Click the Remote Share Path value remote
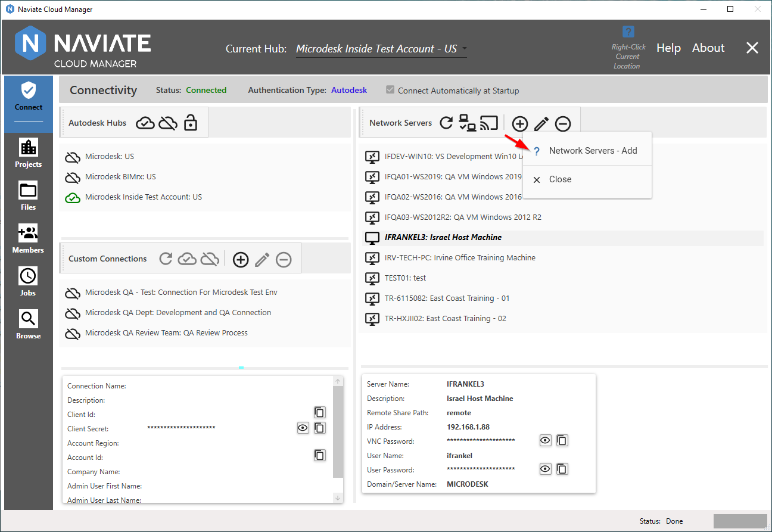The width and height of the screenshot is (772, 532). (x=459, y=413)
